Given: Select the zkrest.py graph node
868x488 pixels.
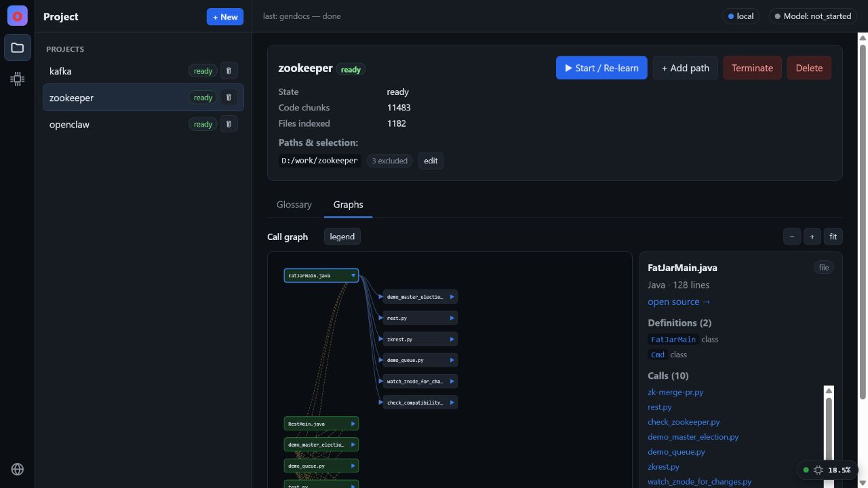Looking at the screenshot, I should point(420,339).
